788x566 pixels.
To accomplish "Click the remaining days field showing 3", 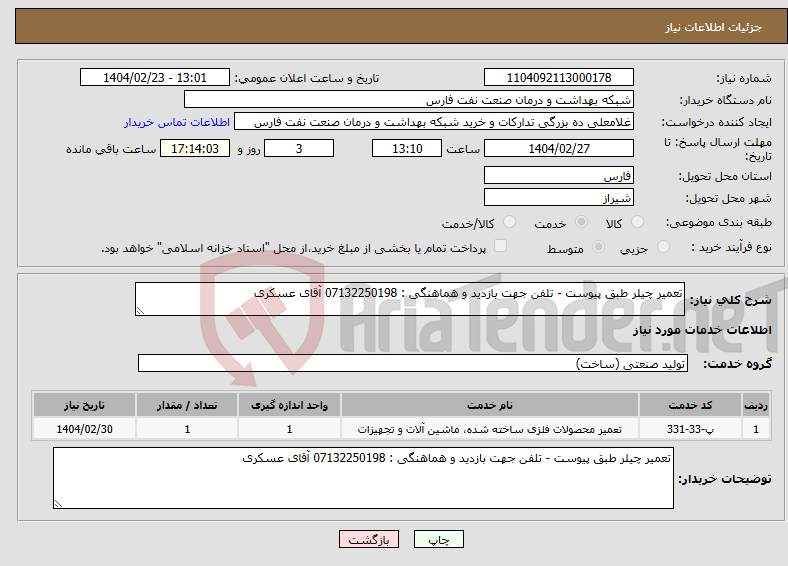I will (299, 148).
